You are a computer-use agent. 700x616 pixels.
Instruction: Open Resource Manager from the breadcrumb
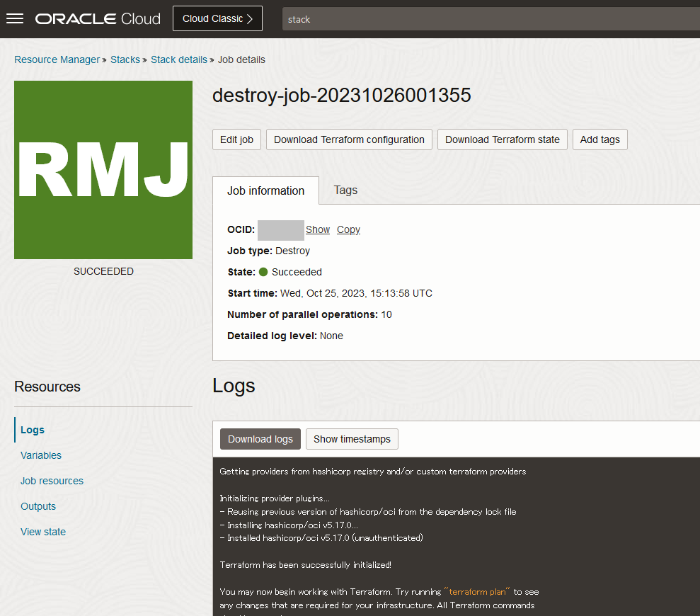57,59
